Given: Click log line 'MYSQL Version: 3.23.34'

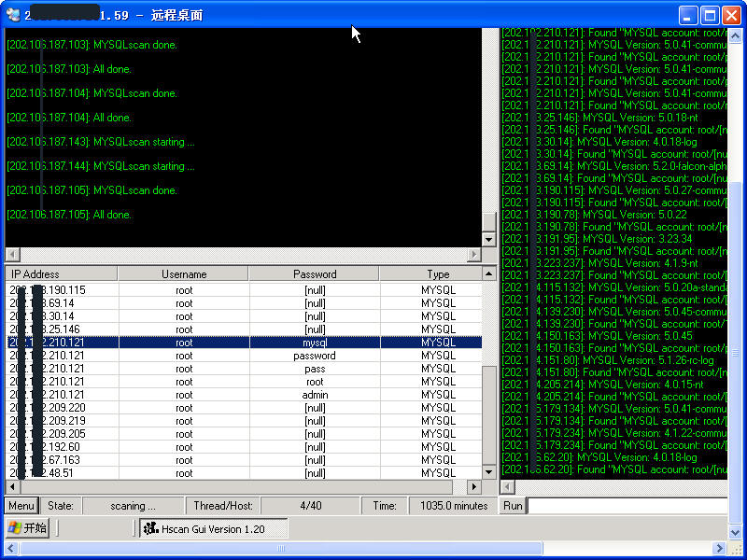Looking at the screenshot, I should coord(597,239).
